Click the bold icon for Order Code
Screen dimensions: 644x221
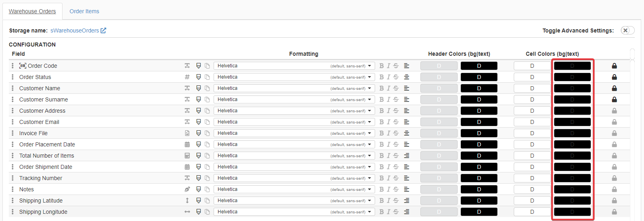coord(382,66)
